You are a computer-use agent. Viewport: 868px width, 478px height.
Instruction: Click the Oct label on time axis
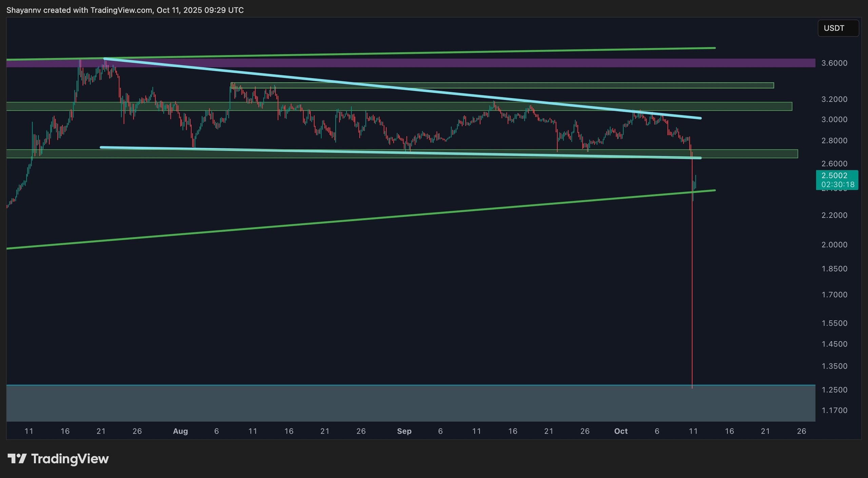pyautogui.click(x=621, y=431)
